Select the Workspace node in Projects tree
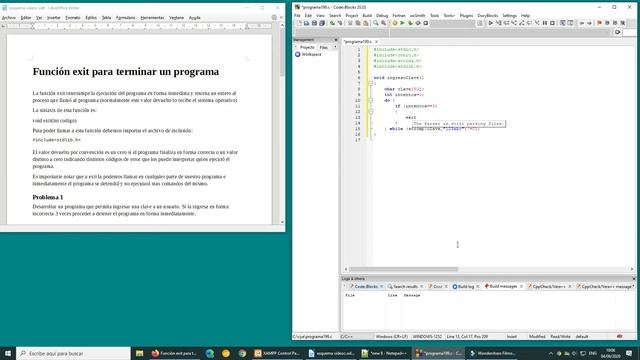 tap(311, 54)
